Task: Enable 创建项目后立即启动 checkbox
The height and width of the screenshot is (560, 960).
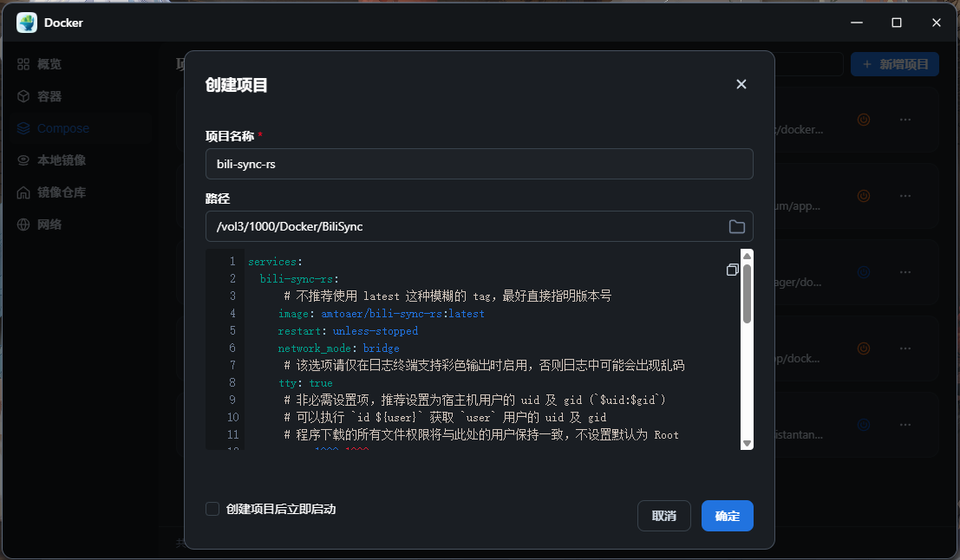Action: 212,509
